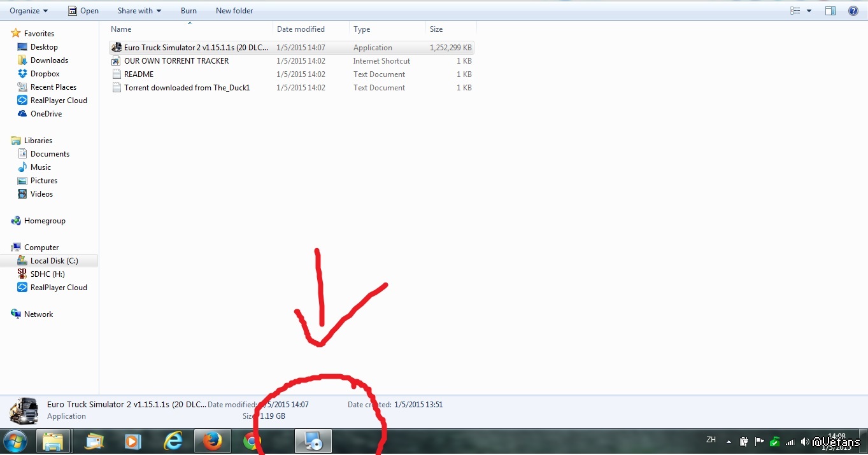Click the Open toolbar button

(83, 11)
